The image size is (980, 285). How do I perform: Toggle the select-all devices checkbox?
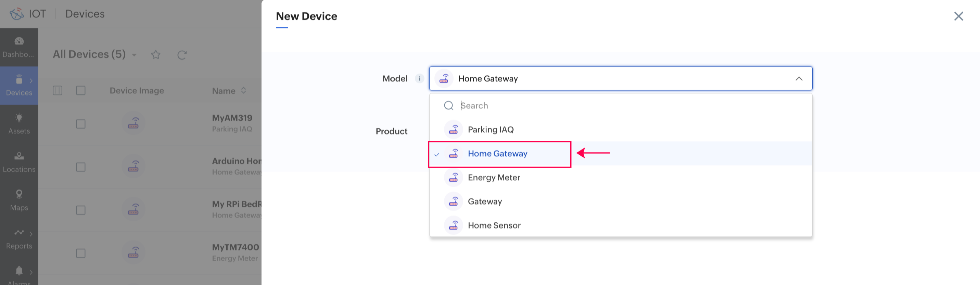(81, 91)
